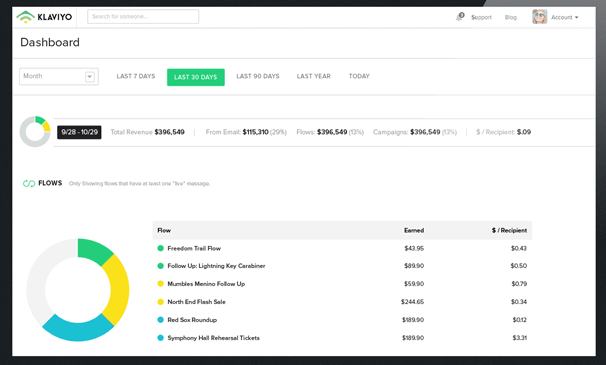Click the Flows infinity icon
This screenshot has height=365, width=606.
pos(29,183)
